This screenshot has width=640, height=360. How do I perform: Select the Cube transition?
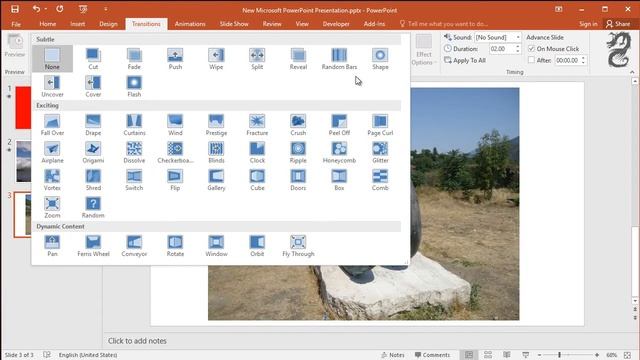click(257, 180)
